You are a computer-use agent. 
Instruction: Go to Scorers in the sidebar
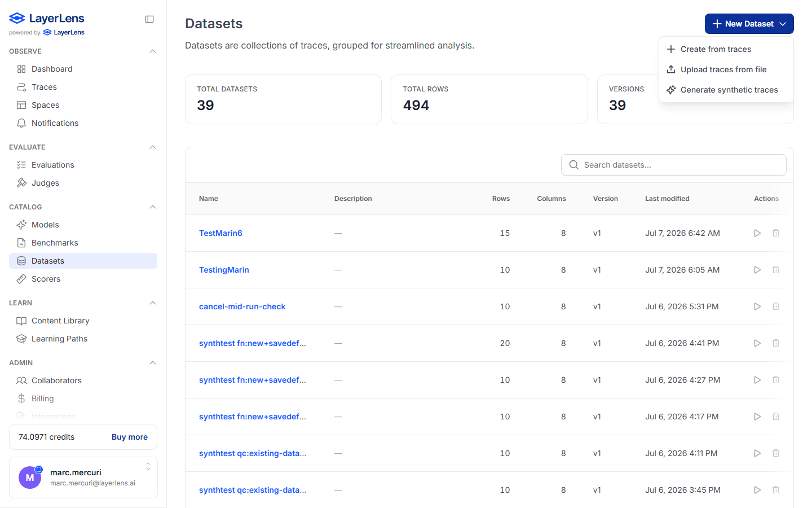click(83, 279)
